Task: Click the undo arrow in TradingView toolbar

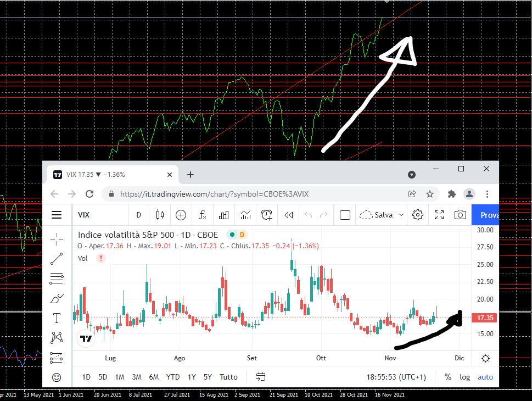Action: (308, 215)
